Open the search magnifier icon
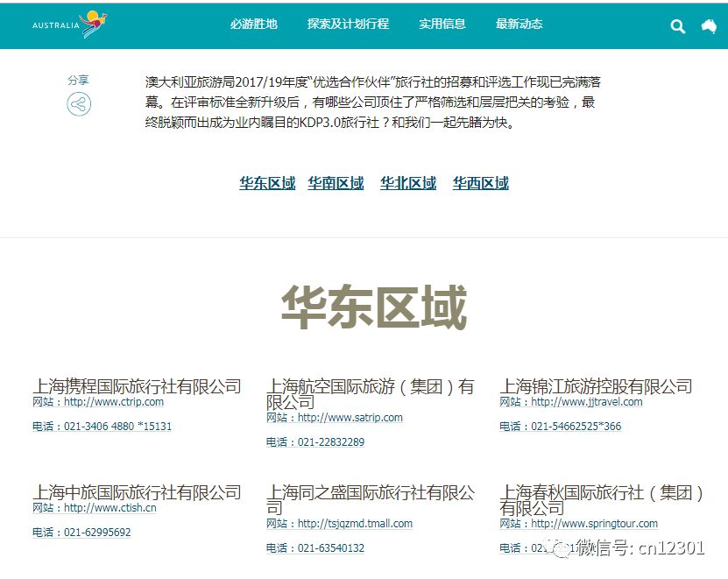The width and height of the screenshot is (728, 579). coord(677,26)
